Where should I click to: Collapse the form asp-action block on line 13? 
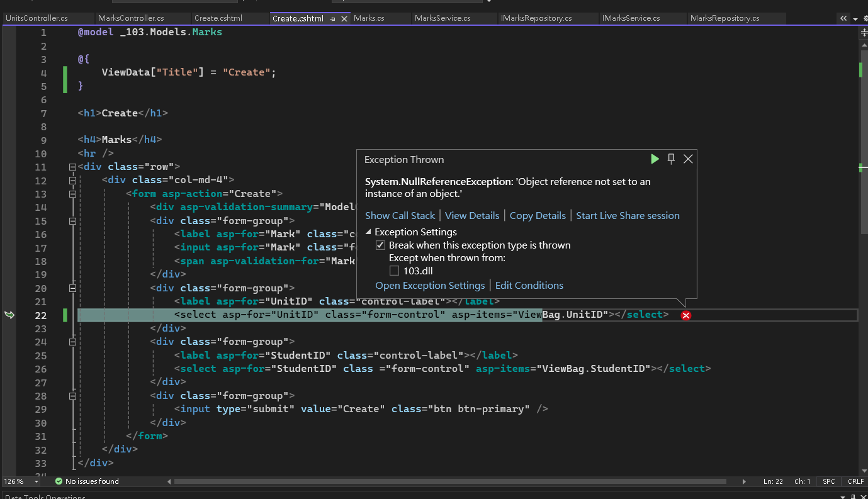tap(72, 194)
